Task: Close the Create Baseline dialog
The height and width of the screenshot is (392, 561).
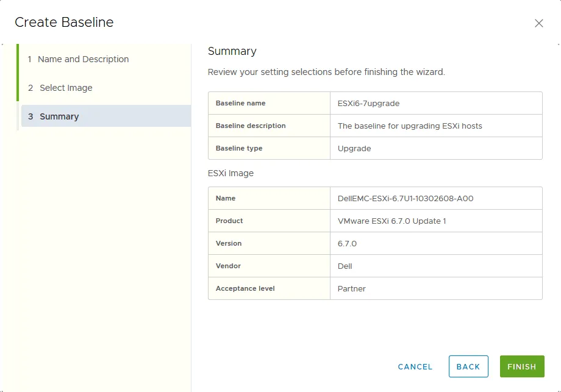Action: 538,23
